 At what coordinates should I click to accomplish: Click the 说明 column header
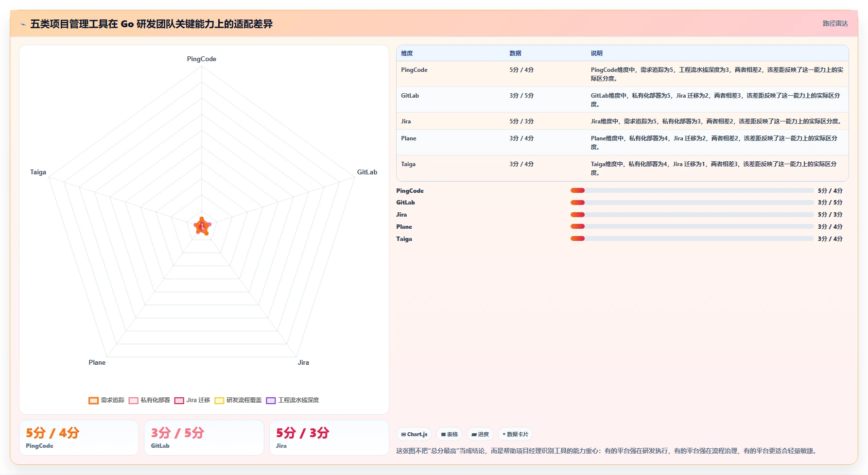pos(596,53)
